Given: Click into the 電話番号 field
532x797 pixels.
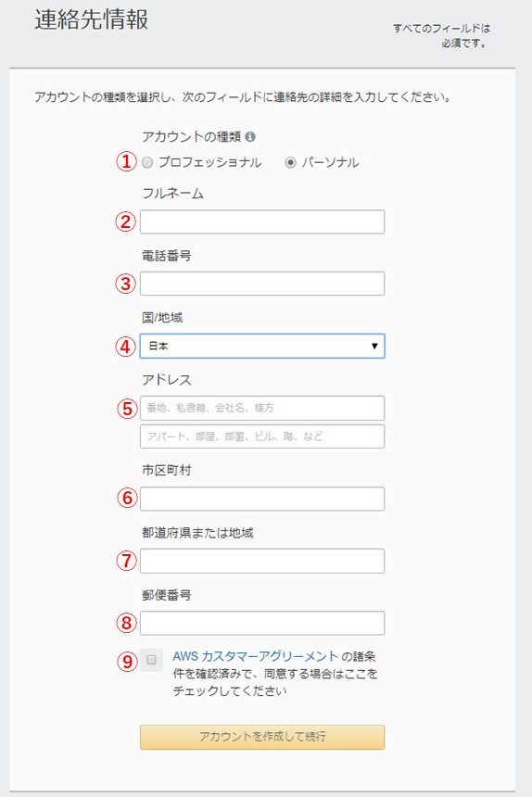Looking at the screenshot, I should [x=262, y=284].
